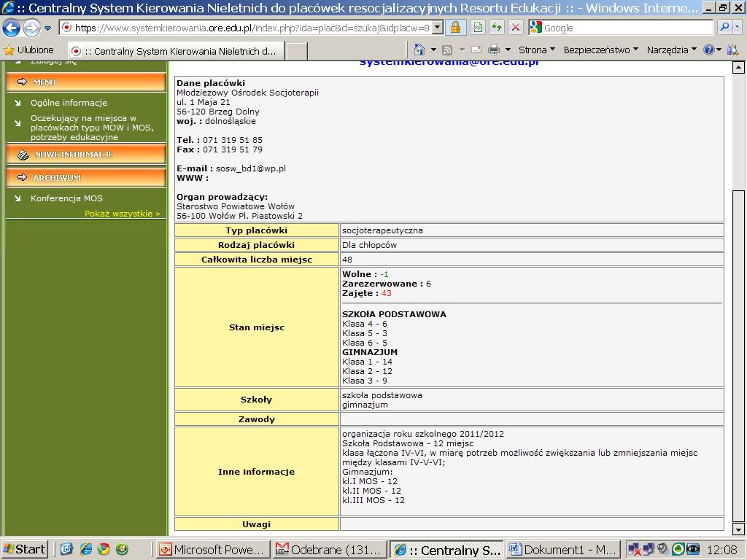Click the Organ prowadzący Starostwo Powiatowe Wołów text

236,206
